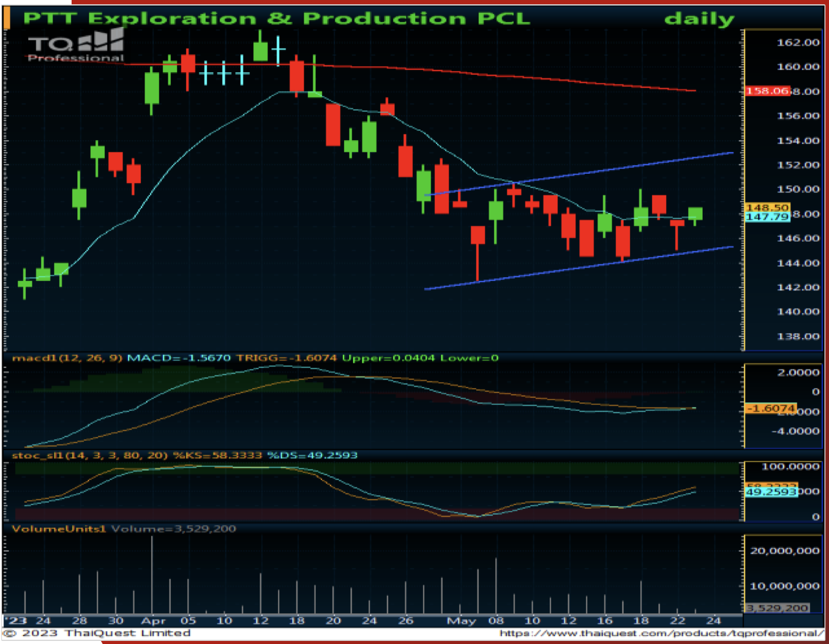Click the Apr date axis label
This screenshot has width=829, height=644.
[x=154, y=621]
